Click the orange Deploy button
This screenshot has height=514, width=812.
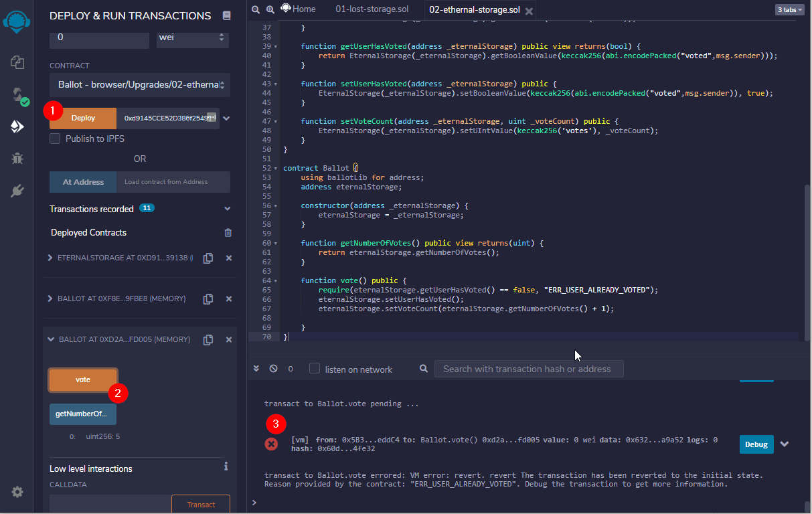point(83,118)
